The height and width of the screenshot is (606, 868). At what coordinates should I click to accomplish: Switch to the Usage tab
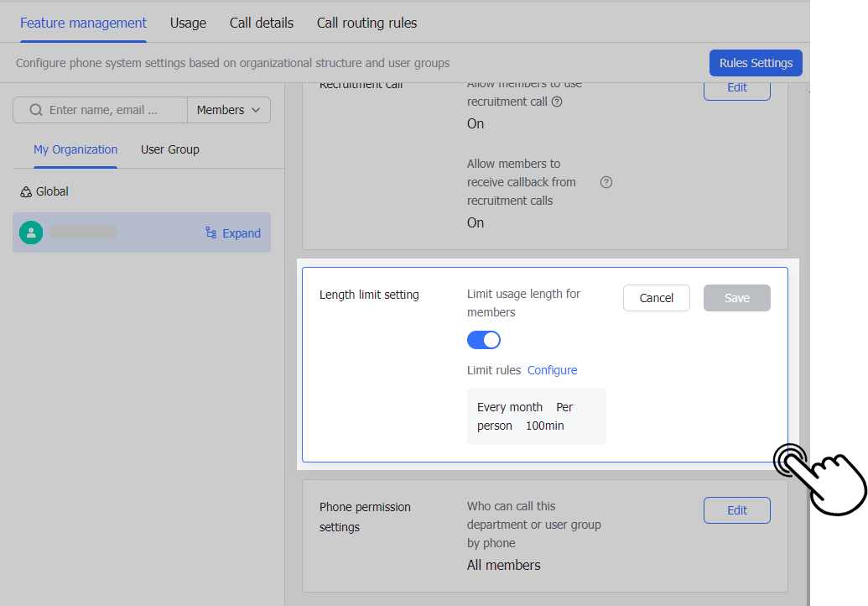point(187,23)
